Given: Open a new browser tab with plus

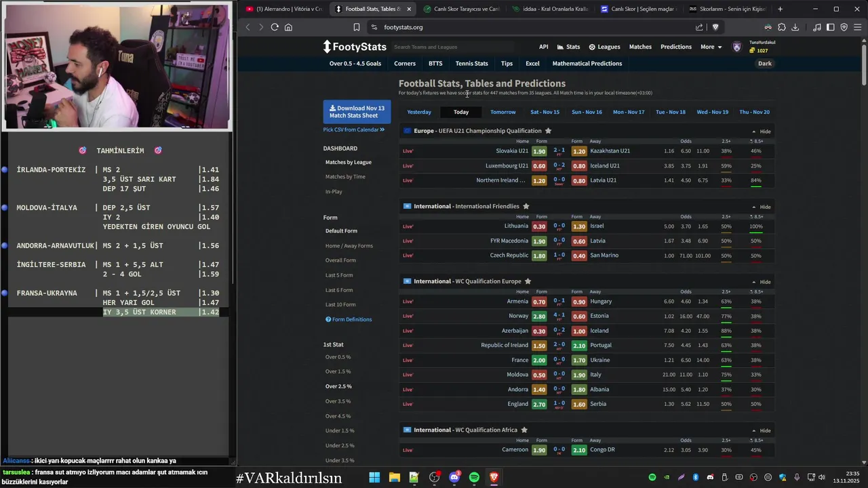Looking at the screenshot, I should (x=780, y=9).
